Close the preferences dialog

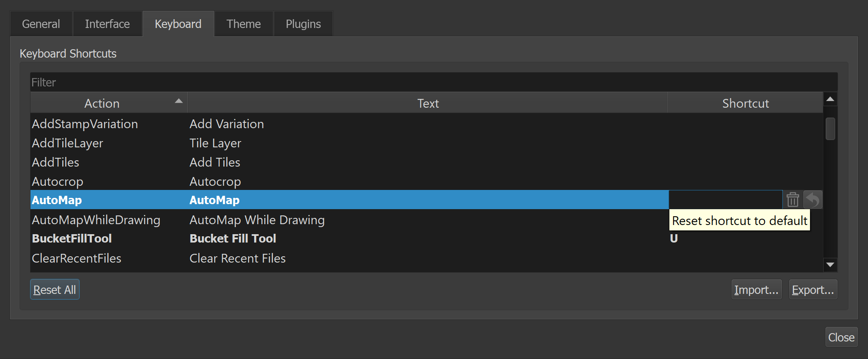(x=841, y=337)
